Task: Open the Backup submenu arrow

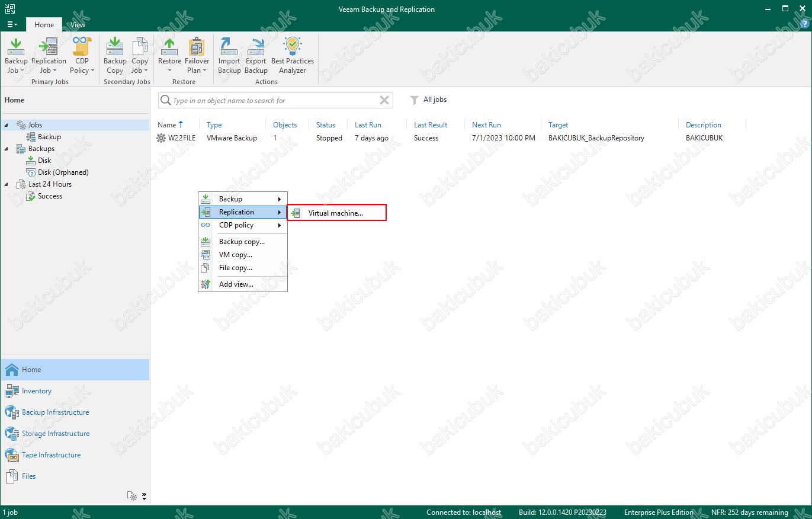Action: pyautogui.click(x=280, y=199)
